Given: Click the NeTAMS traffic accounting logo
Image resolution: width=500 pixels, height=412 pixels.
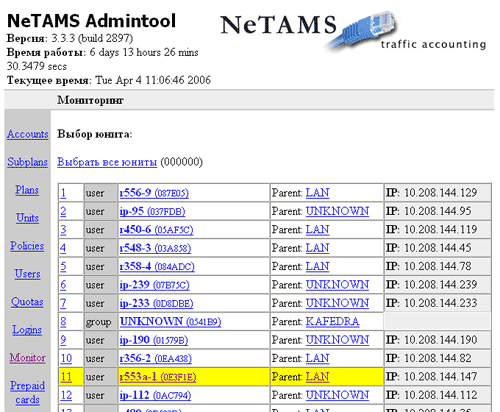Looking at the screenshot, I should [x=353, y=32].
